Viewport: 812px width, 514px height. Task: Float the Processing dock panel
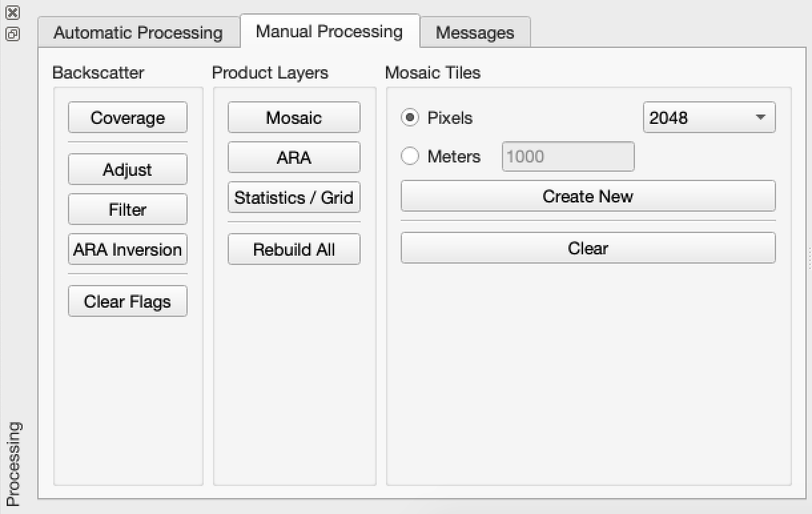(13, 34)
